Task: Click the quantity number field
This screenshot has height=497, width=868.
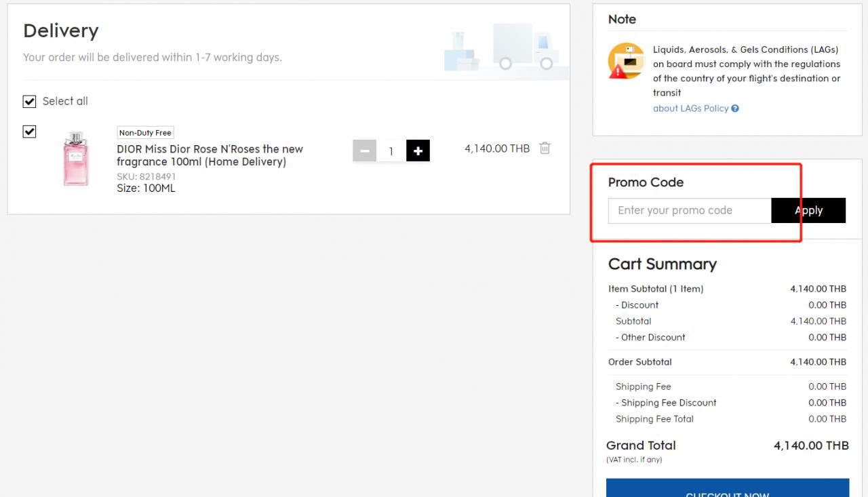Action: point(391,151)
